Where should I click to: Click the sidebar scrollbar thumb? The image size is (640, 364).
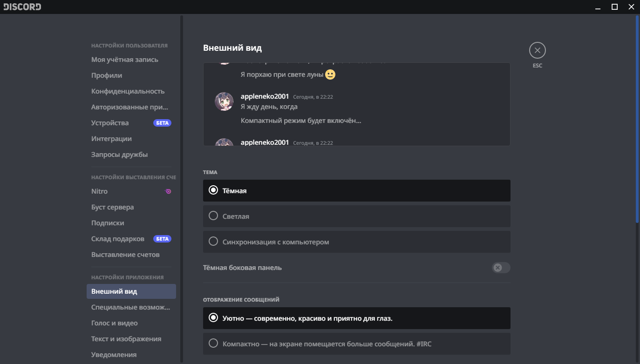pyautogui.click(x=182, y=189)
